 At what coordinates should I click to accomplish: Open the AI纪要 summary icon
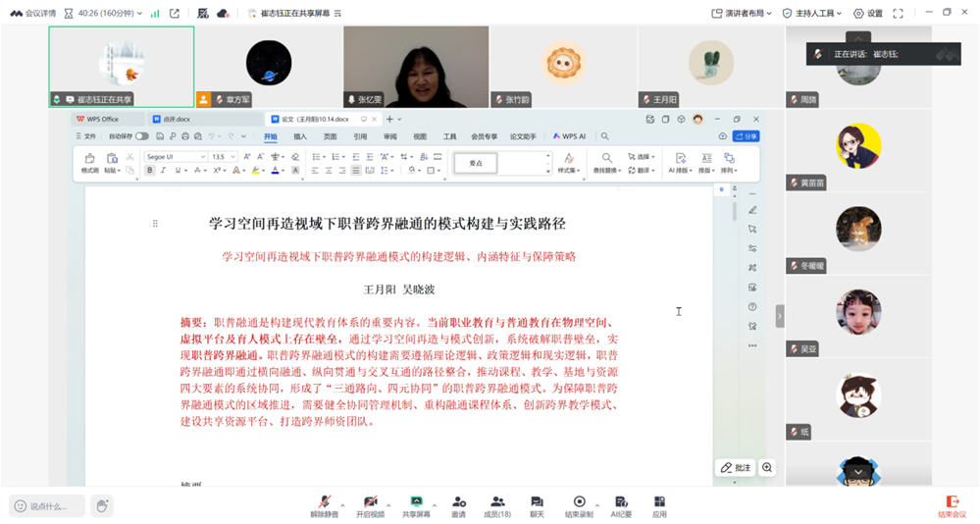[621, 506]
